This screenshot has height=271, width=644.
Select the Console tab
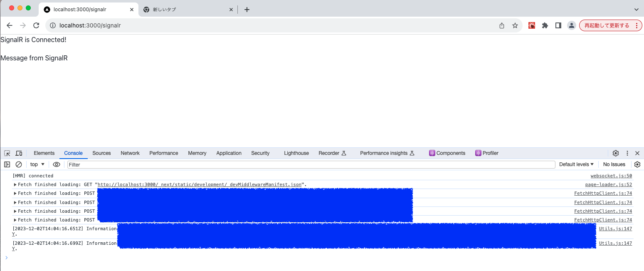coord(74,153)
